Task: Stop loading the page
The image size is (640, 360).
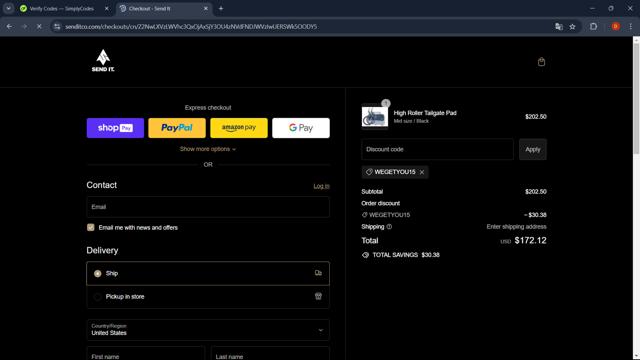Action: point(39,27)
